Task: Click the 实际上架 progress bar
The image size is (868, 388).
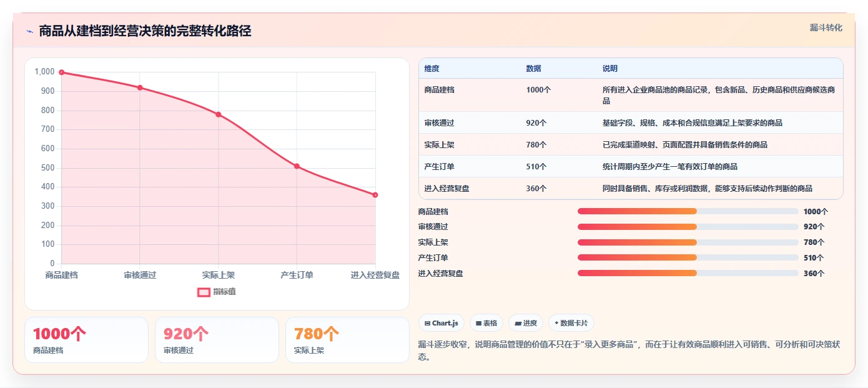Action: (x=688, y=242)
